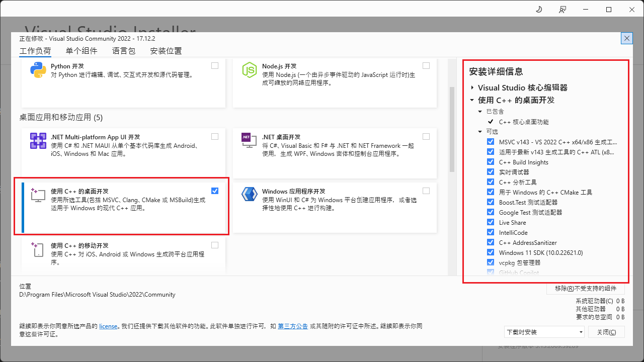Click the C++ mobile development icon
This screenshot has width=644, height=362.
pos(38,249)
